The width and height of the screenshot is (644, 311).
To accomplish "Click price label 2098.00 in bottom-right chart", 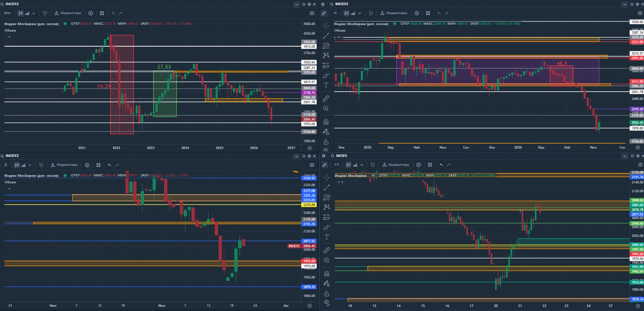I will click(637, 200).
